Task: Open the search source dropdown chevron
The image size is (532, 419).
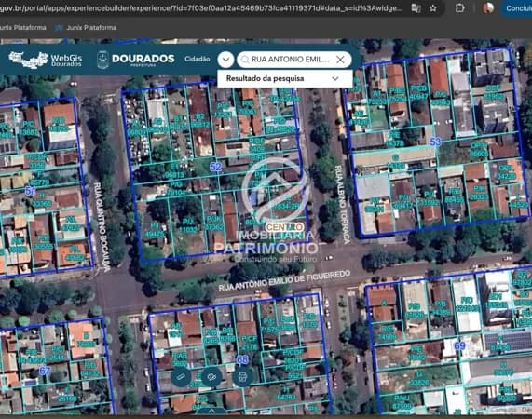Action: click(x=225, y=60)
